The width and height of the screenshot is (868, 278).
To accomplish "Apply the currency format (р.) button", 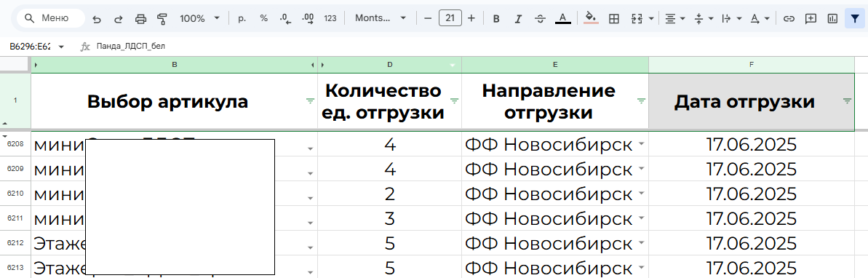I will [242, 18].
